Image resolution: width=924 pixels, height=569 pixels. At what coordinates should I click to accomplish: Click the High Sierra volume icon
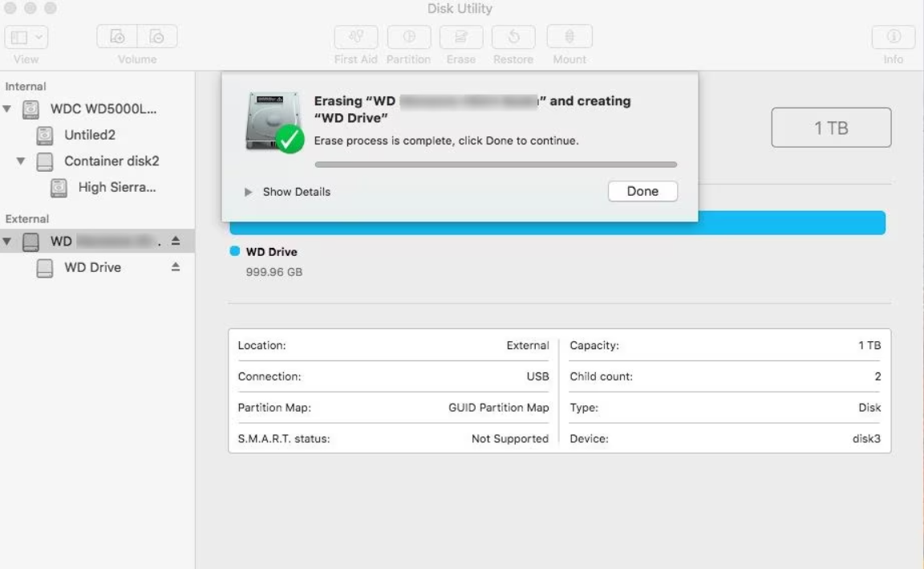tap(59, 188)
